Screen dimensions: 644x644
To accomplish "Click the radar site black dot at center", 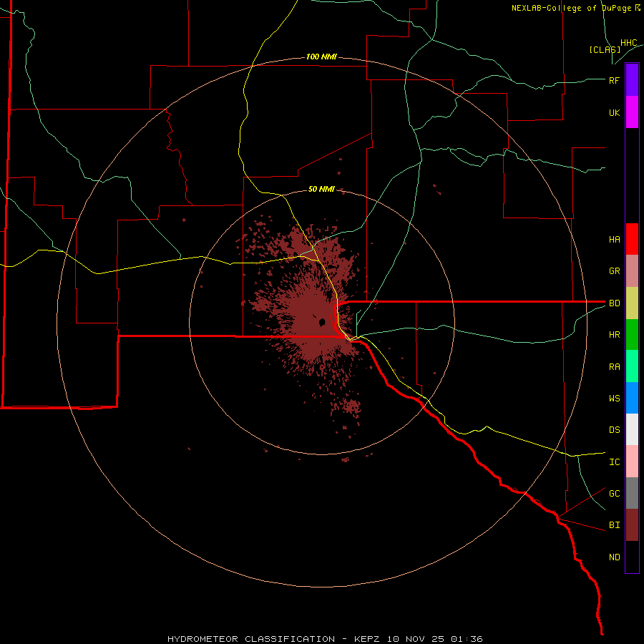I will 323,322.
